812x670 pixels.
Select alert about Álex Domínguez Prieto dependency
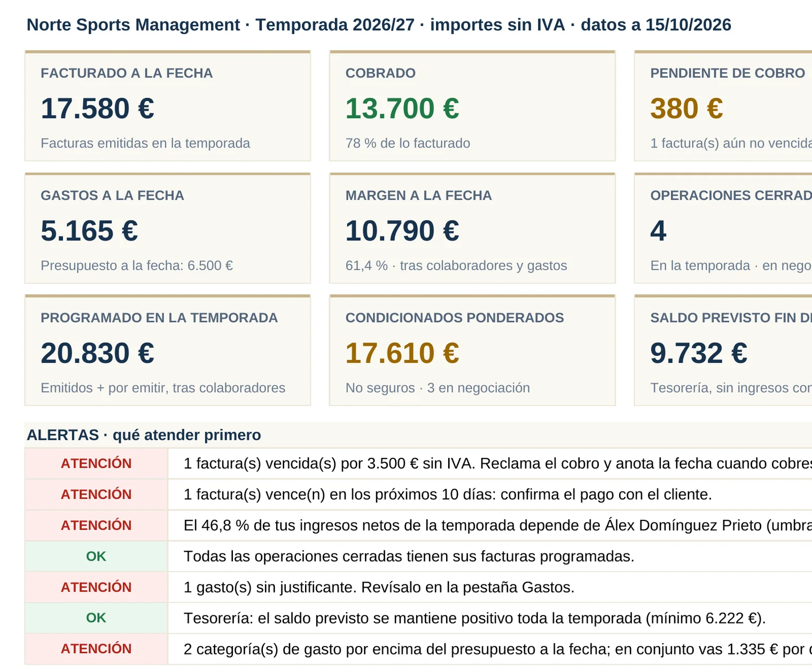pyautogui.click(x=490, y=526)
